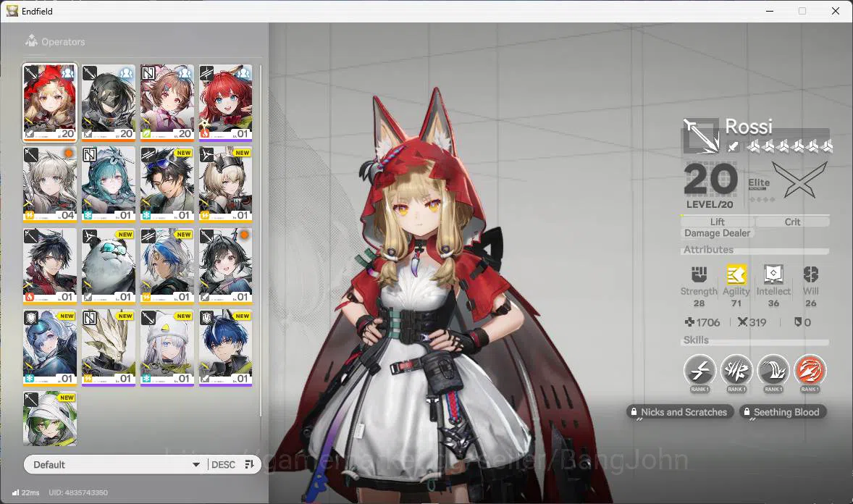Minimize the Endfield window
This screenshot has width=853, height=504.
pyautogui.click(x=770, y=11)
